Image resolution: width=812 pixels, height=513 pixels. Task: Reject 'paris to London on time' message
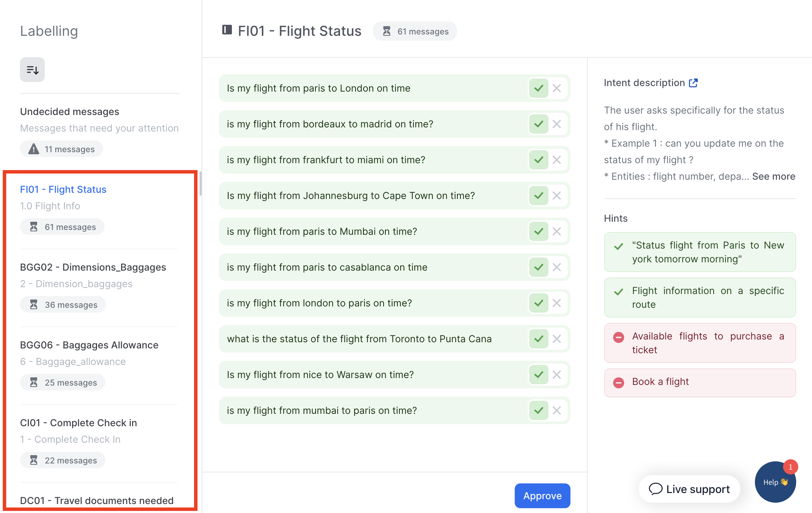[557, 88]
